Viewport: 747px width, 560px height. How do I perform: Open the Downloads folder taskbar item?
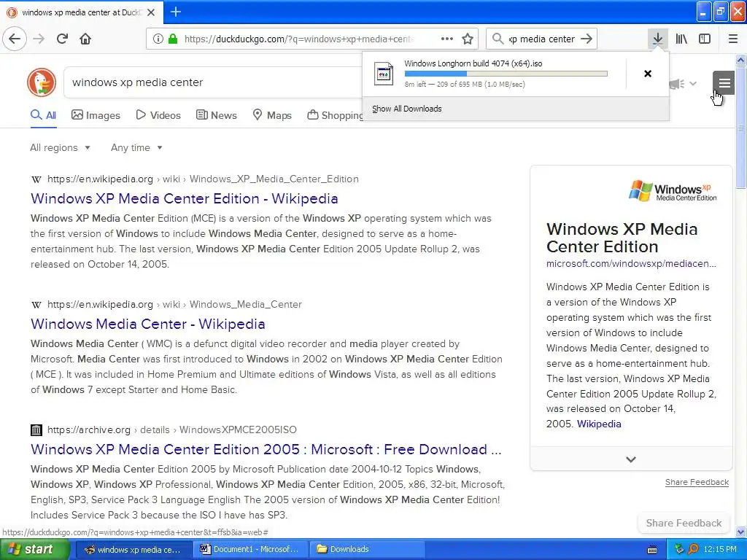(368, 550)
